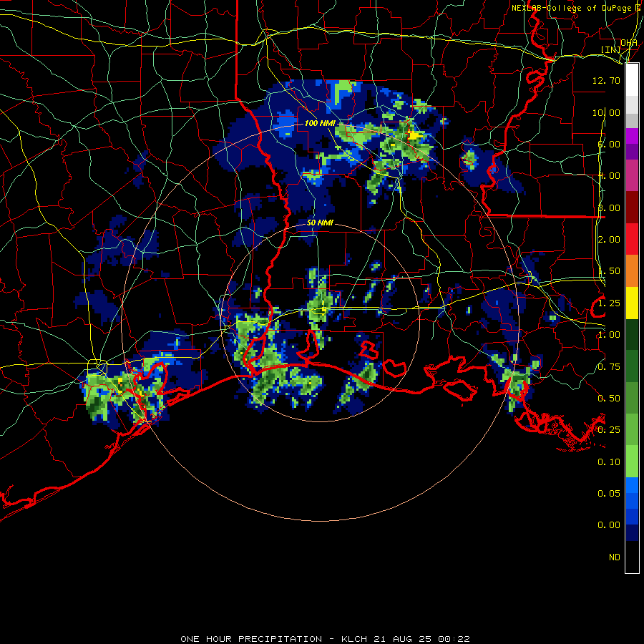Click the black ND legend swatch
The image size is (644, 644).
(632, 557)
